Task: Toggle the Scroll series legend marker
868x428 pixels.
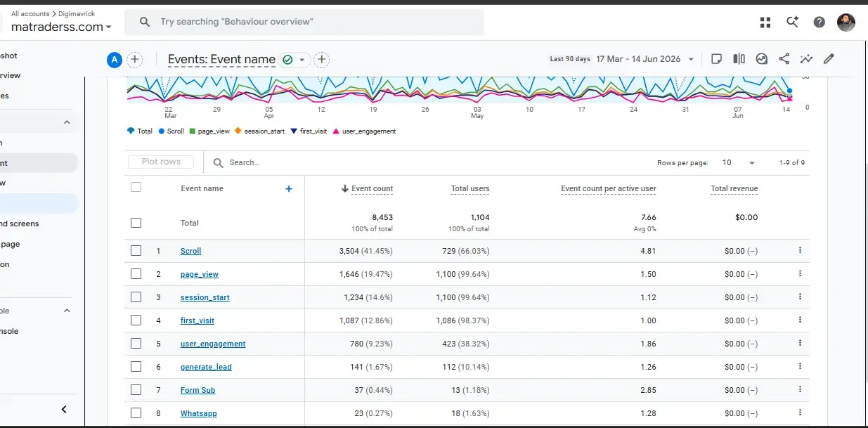Action: [162, 131]
